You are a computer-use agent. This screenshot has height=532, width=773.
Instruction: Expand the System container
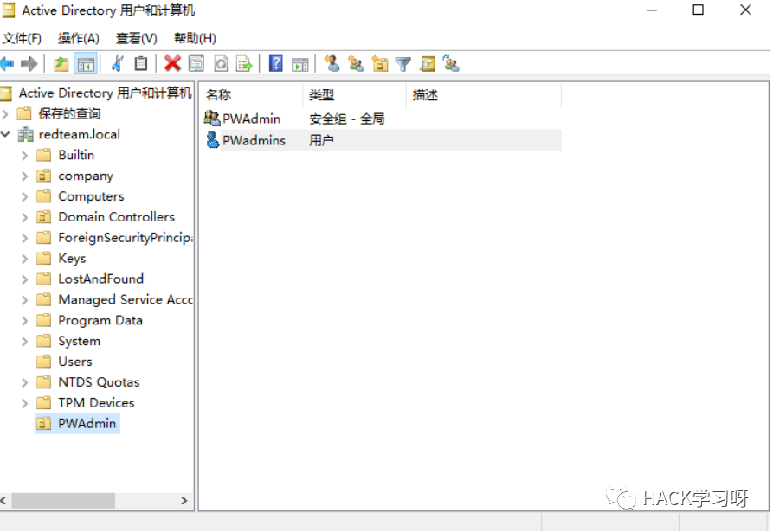tap(24, 342)
